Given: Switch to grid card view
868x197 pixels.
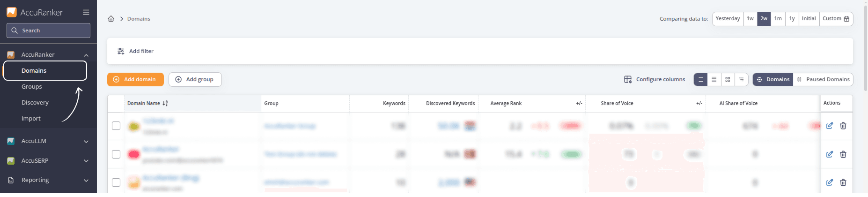Looking at the screenshot, I should [728, 80].
